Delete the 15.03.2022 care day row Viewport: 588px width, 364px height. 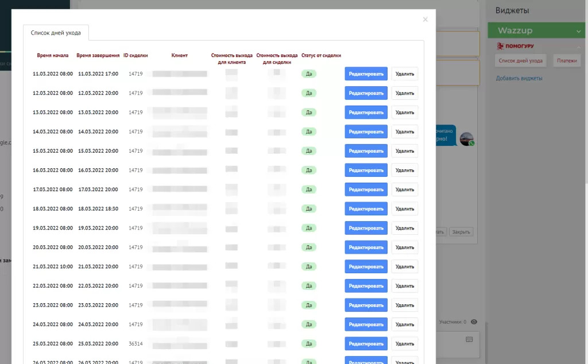(405, 151)
